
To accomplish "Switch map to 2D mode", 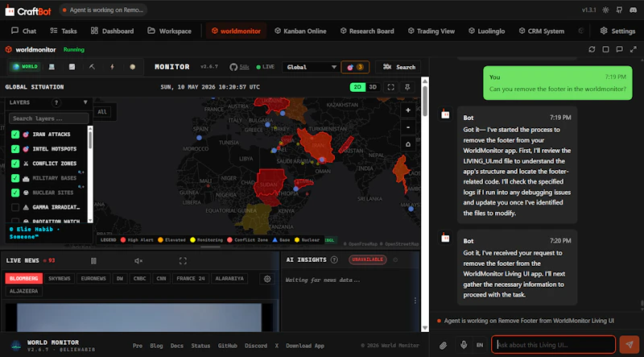I will (357, 87).
